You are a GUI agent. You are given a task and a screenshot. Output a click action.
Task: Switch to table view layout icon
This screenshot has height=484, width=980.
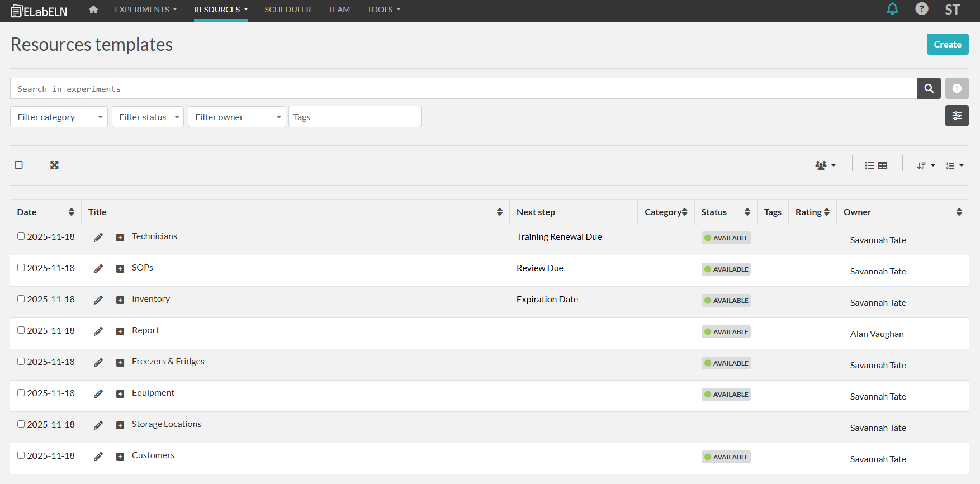point(883,165)
